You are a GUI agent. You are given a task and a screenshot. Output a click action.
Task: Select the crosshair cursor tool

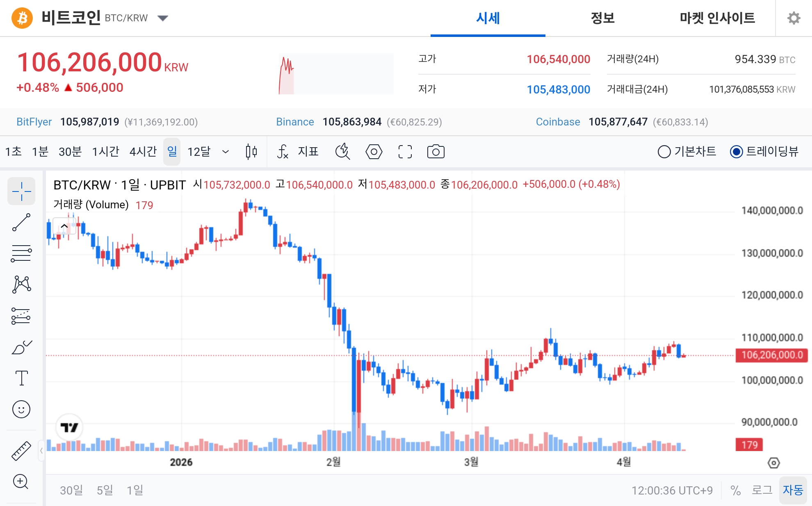(21, 191)
